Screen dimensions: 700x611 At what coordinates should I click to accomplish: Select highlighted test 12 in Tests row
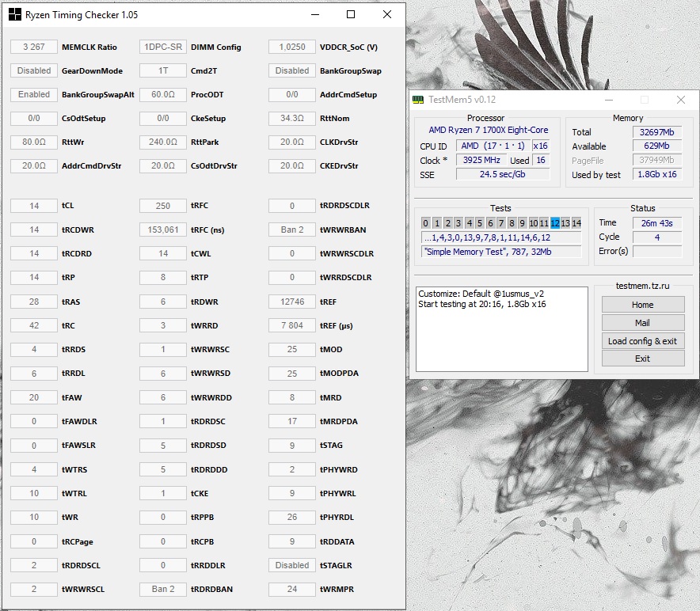point(555,222)
